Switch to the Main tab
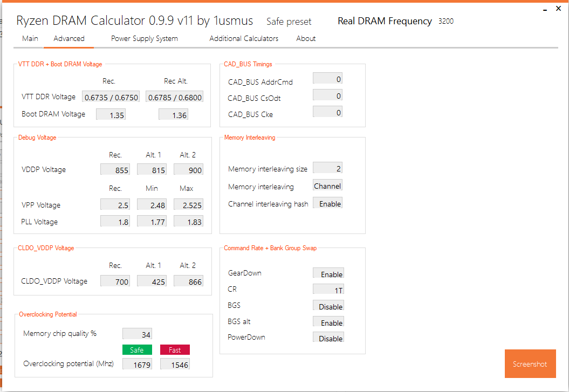 pos(30,38)
